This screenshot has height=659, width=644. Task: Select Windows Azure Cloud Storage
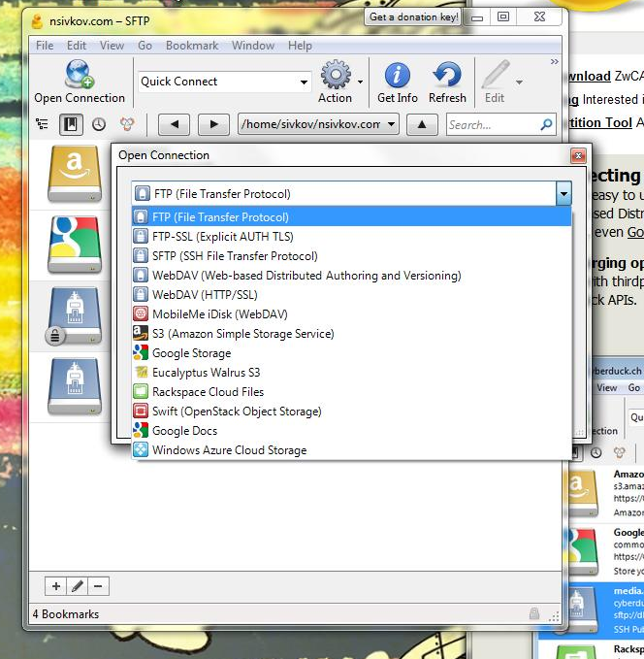(x=352, y=449)
